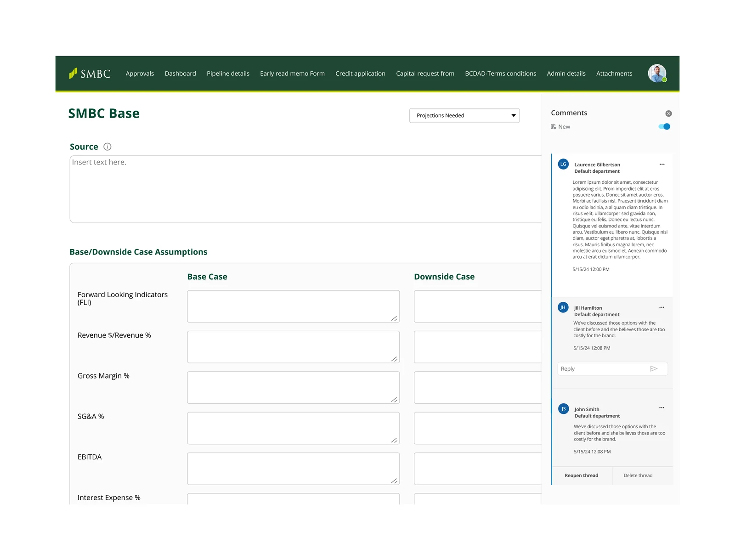Switch to the Attachments tab
This screenshot has width=735, height=560.
tap(614, 74)
